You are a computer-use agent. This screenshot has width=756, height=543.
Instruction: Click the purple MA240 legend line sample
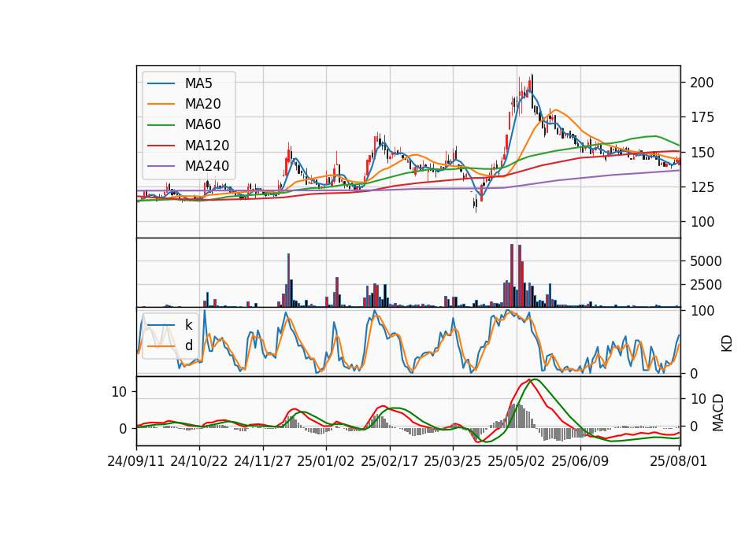point(161,166)
